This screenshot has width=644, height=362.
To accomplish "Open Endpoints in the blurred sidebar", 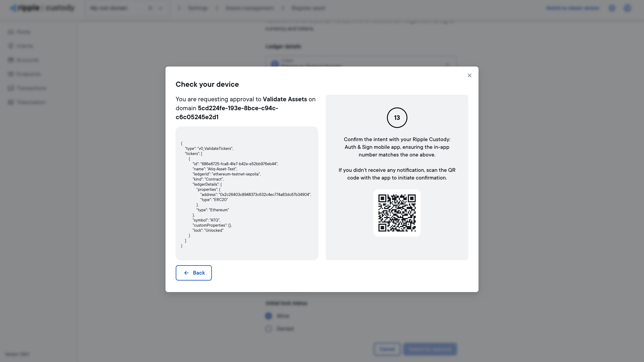I will [x=24, y=74].
